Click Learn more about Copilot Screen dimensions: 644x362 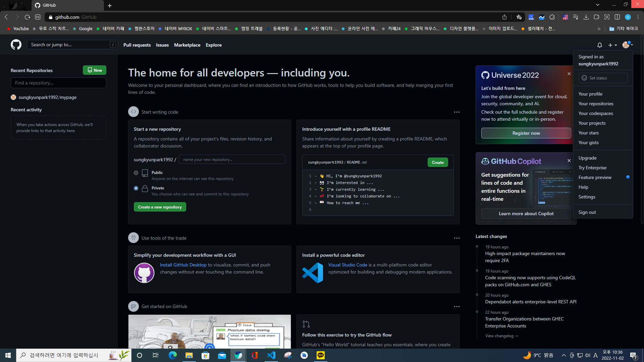pyautogui.click(x=526, y=214)
